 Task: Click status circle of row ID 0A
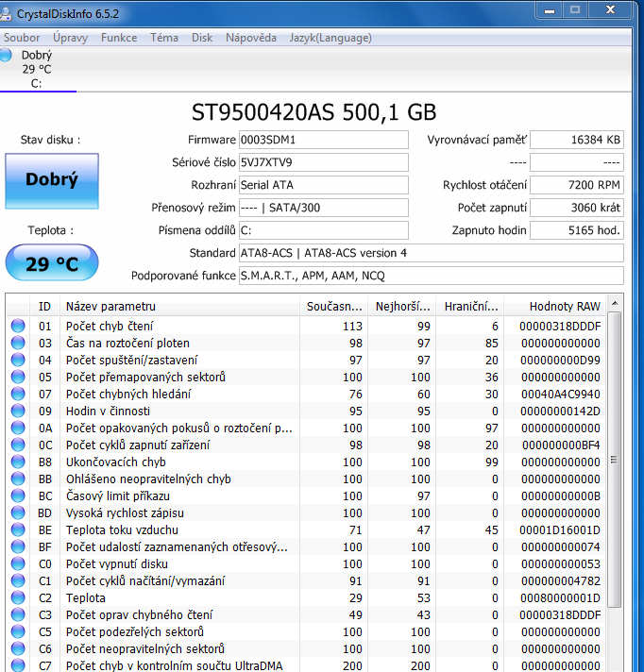18,428
